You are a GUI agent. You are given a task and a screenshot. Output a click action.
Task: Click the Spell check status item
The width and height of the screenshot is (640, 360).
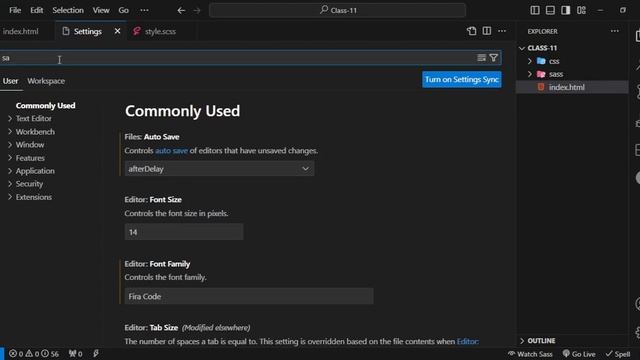pyautogui.click(x=618, y=354)
